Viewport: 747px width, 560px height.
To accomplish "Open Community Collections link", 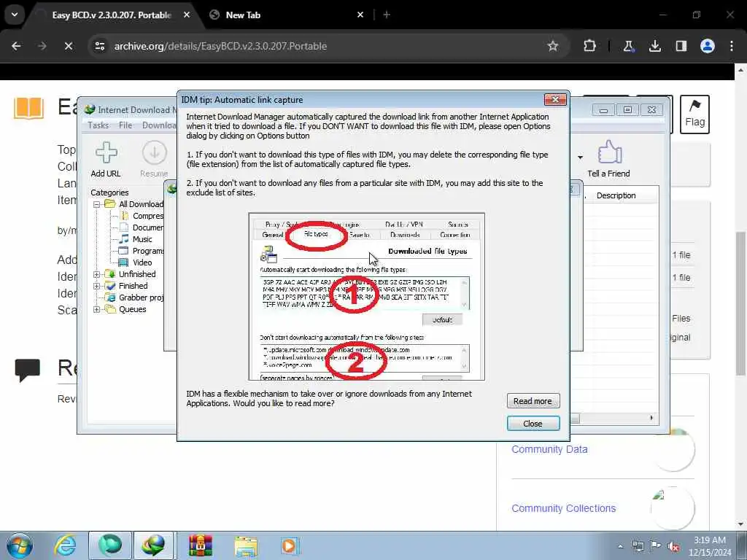I will (564, 508).
